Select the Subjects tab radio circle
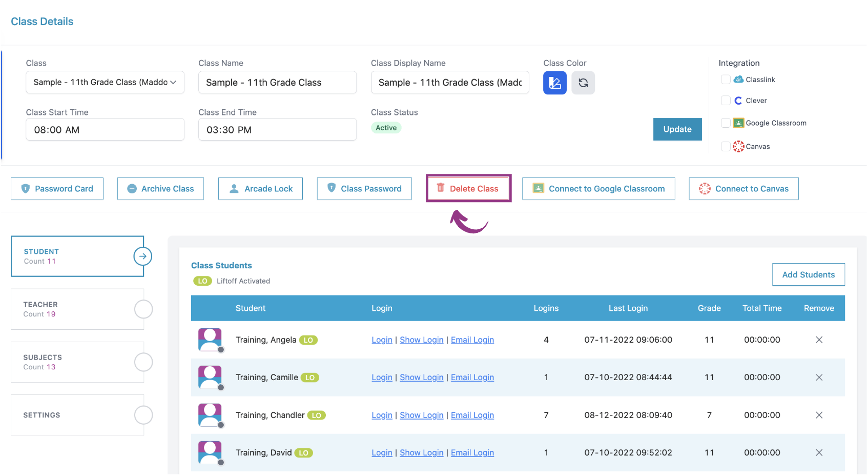 point(143,362)
